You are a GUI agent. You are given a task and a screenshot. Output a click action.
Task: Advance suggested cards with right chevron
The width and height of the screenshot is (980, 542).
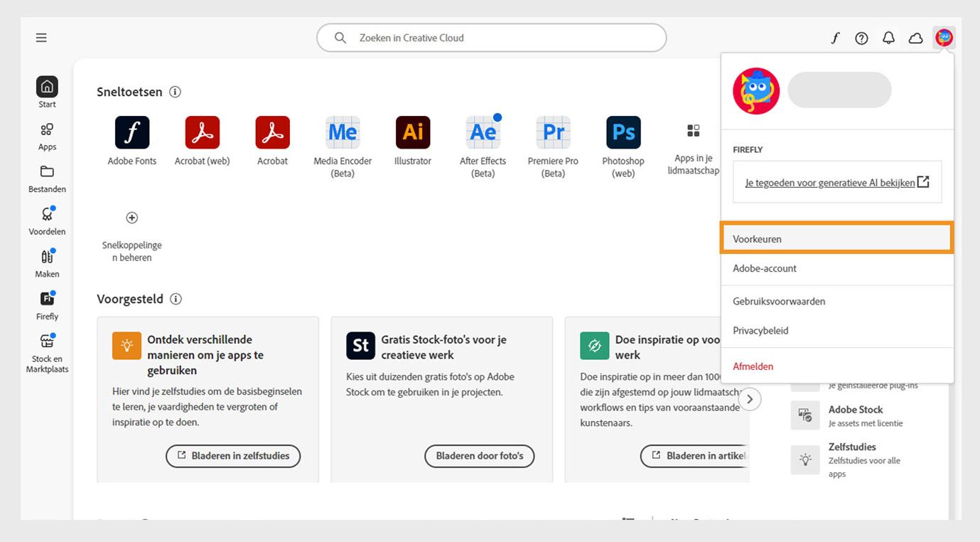pyautogui.click(x=750, y=399)
